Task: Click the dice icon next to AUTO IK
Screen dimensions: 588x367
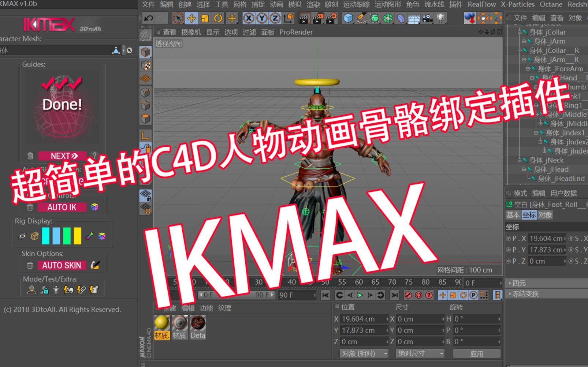Action: (95, 206)
